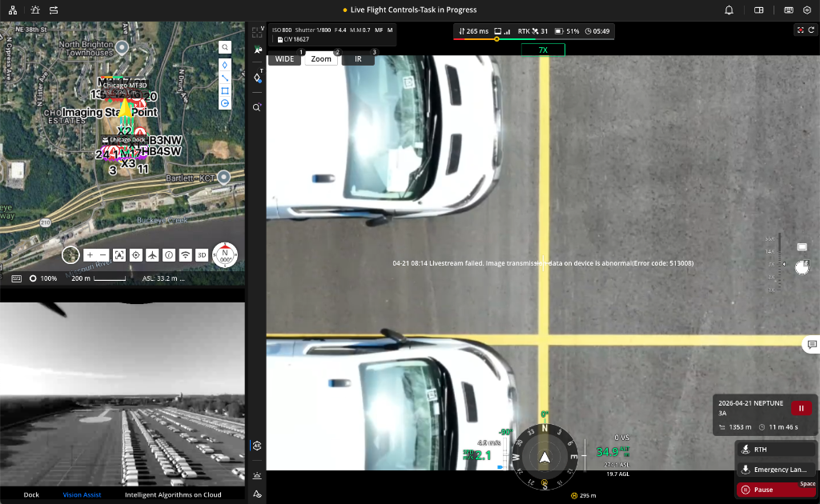Recenter map with the locate target button
The image size is (820, 504).
136,255
